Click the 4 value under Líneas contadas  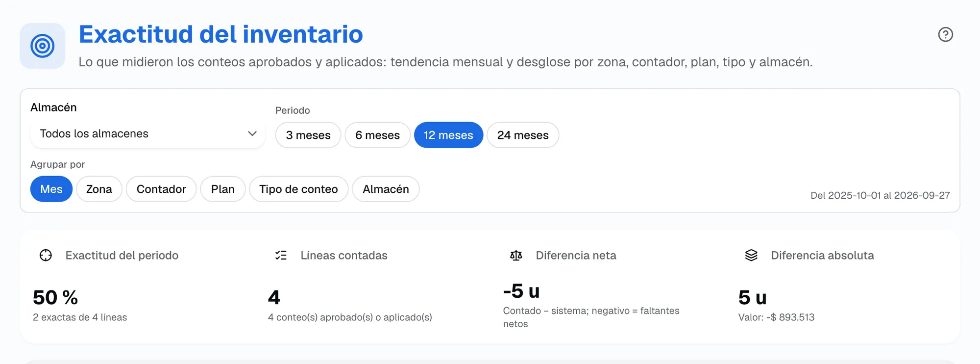coord(274,297)
